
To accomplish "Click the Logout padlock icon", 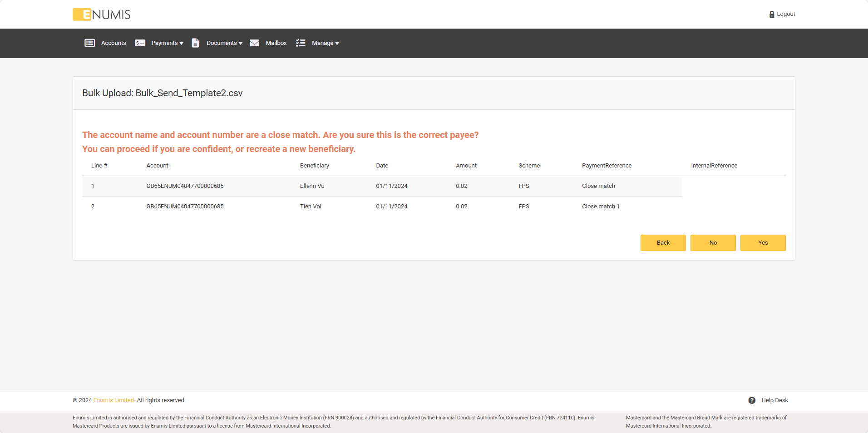I will coord(771,15).
